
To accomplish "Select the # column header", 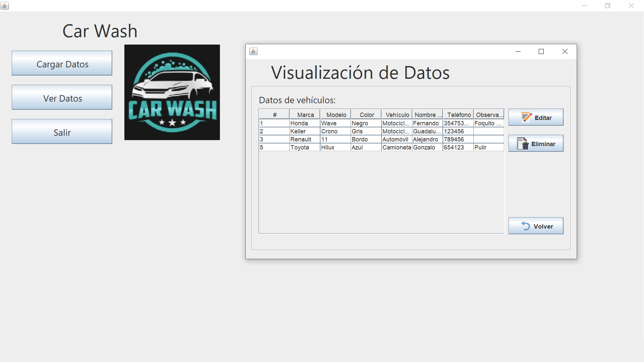I will [274, 115].
